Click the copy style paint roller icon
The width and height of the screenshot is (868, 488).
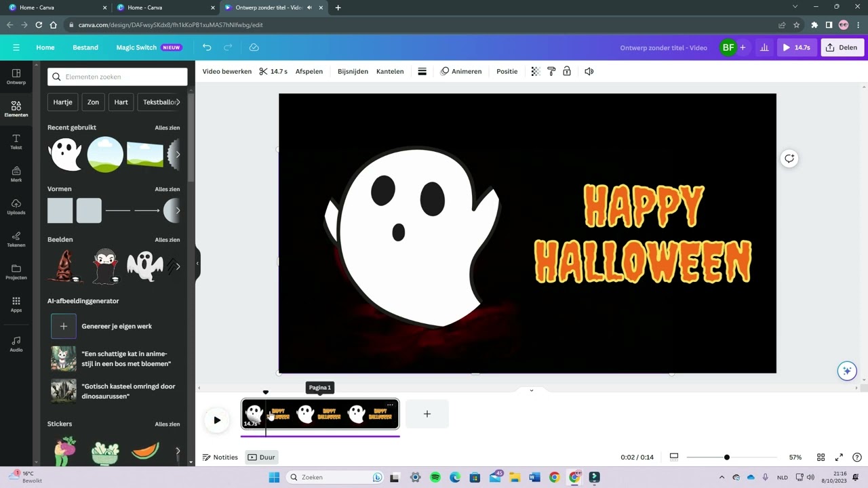pyautogui.click(x=551, y=71)
